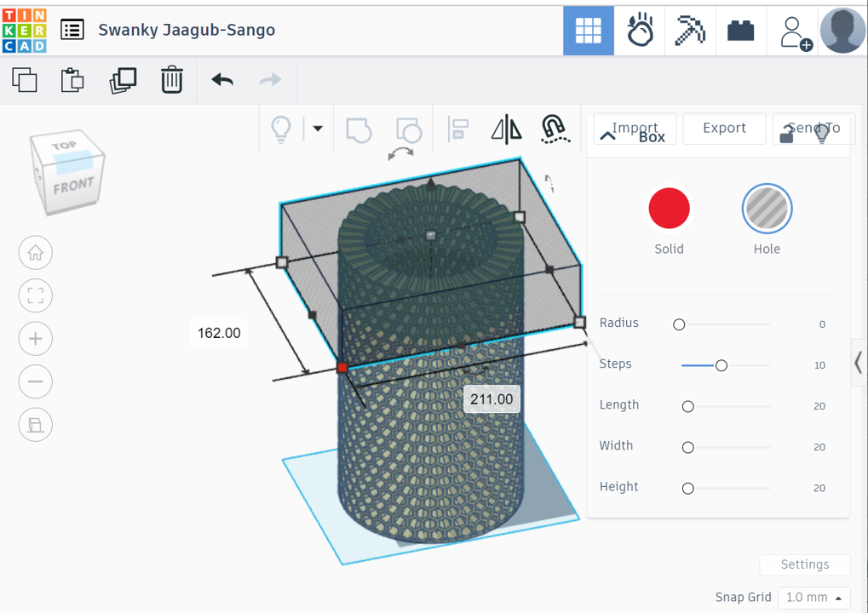
Task: Click the Width value 20
Action: (819, 447)
